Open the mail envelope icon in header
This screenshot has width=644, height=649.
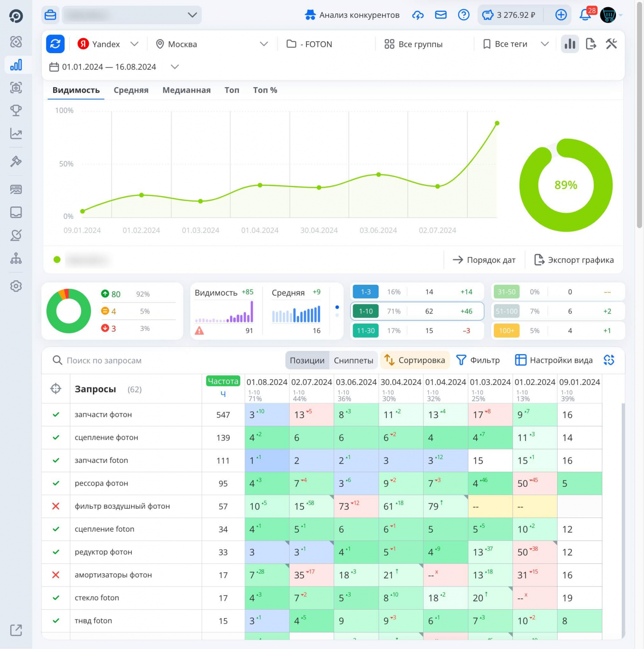coord(441,15)
